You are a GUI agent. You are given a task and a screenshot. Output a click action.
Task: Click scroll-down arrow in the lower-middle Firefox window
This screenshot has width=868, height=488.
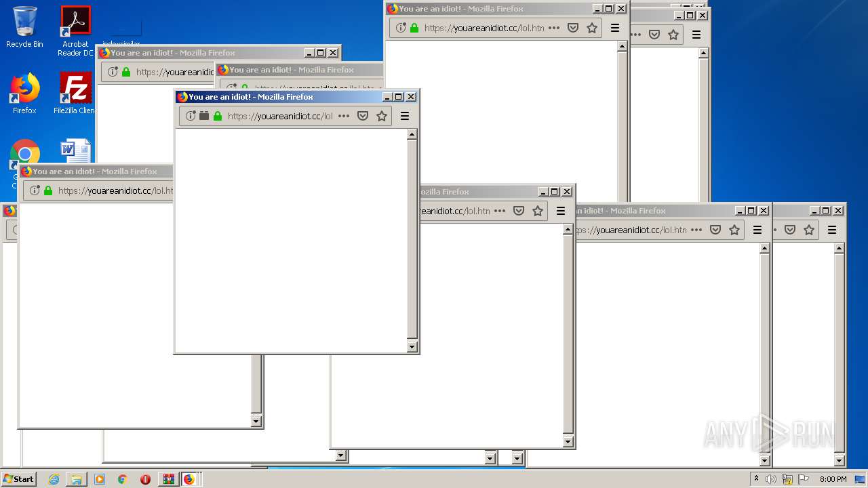point(568,441)
